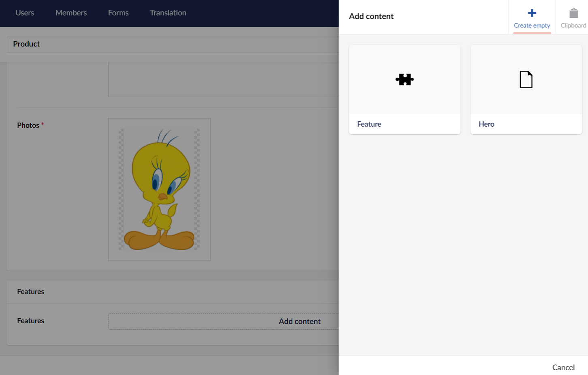Screen dimensions: 588x375
Task: Go to the Members section
Action: click(x=71, y=13)
